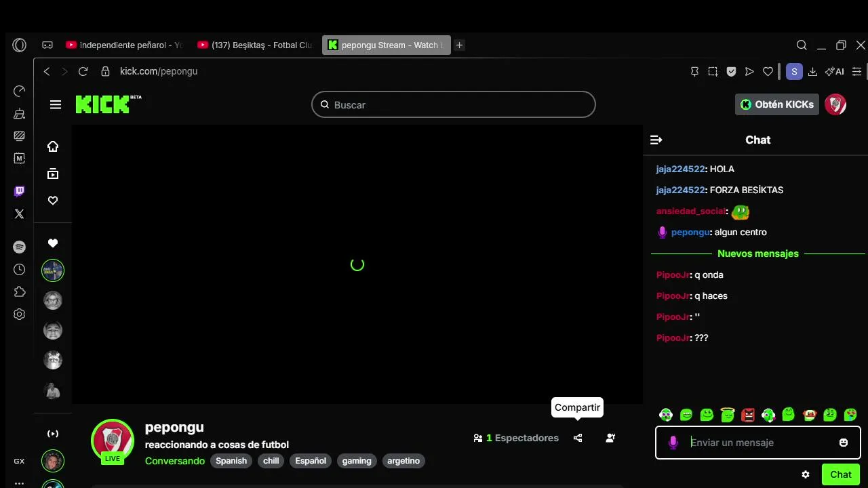868x488 pixels.
Task: Open Spotify player in the sidebar
Action: click(20, 247)
